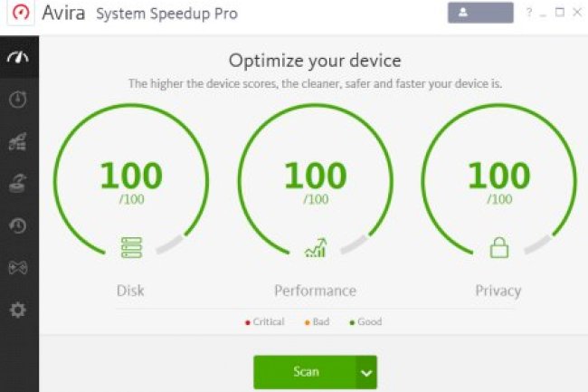The height and width of the screenshot is (392, 588).
Task: Select the disk tools sidebar icon
Action: click(18, 184)
